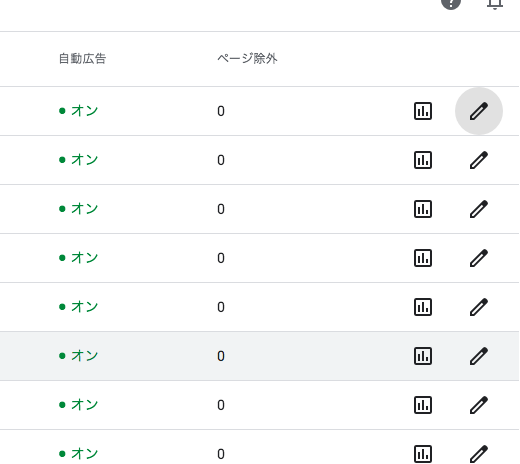Open seventh row's report chart icon
The height and width of the screenshot is (464, 520).
click(x=423, y=405)
